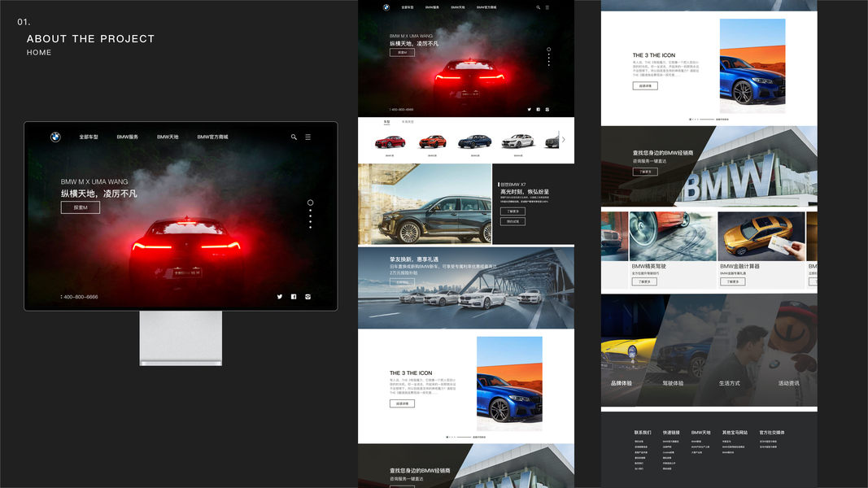Select the orange car thumbnail in carousel
868x488 pixels.
point(432,142)
